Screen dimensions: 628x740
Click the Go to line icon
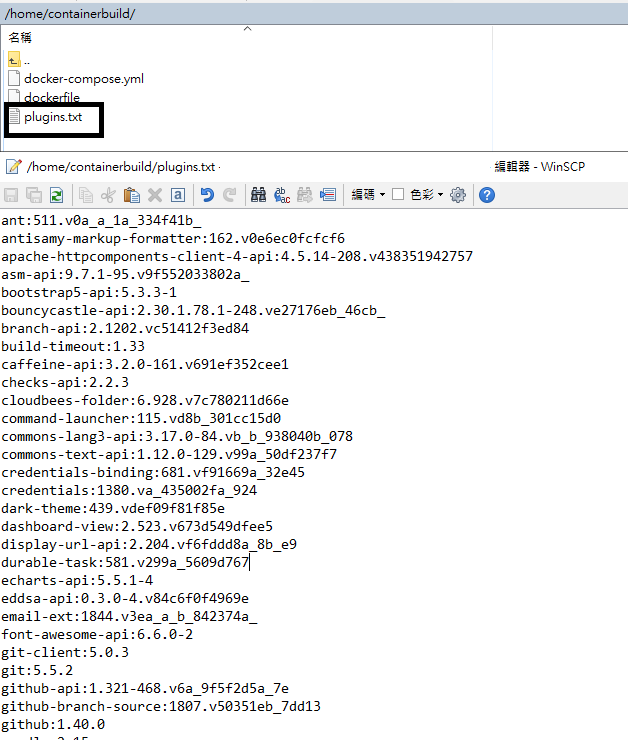(x=328, y=195)
